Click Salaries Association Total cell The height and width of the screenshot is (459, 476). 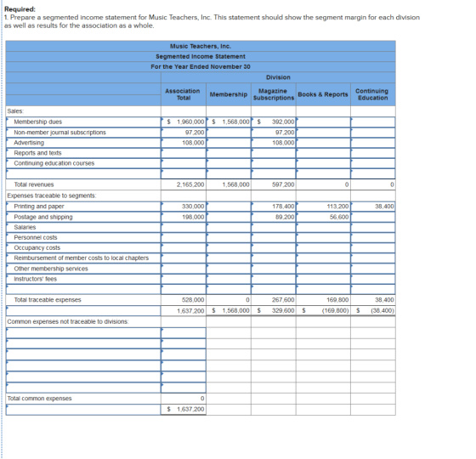(x=184, y=228)
